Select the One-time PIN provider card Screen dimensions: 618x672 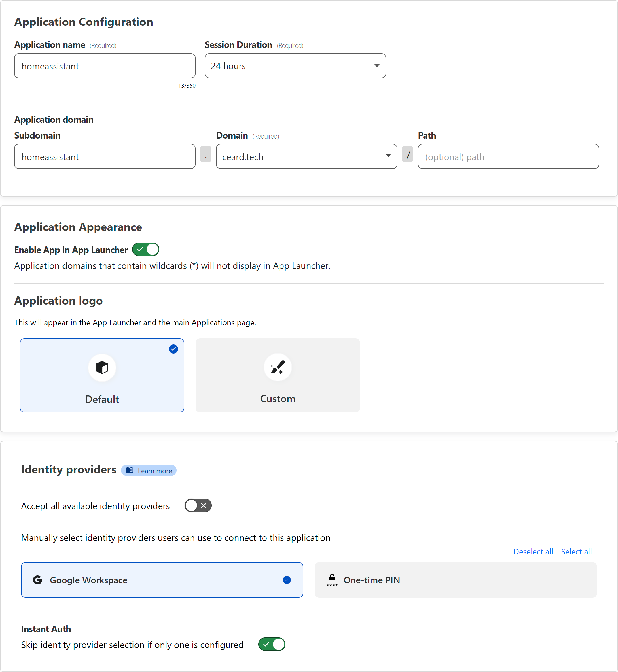(456, 580)
